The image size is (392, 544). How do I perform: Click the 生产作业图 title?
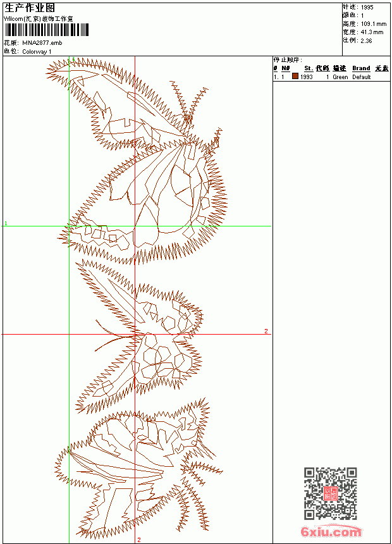30,8
